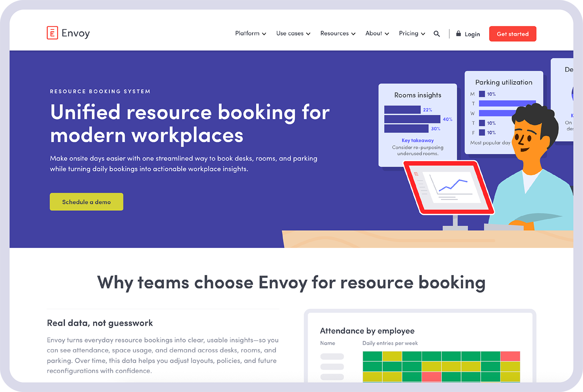The image size is (583, 392).
Task: Click the Real data, not guesswork heading
Action: point(100,323)
